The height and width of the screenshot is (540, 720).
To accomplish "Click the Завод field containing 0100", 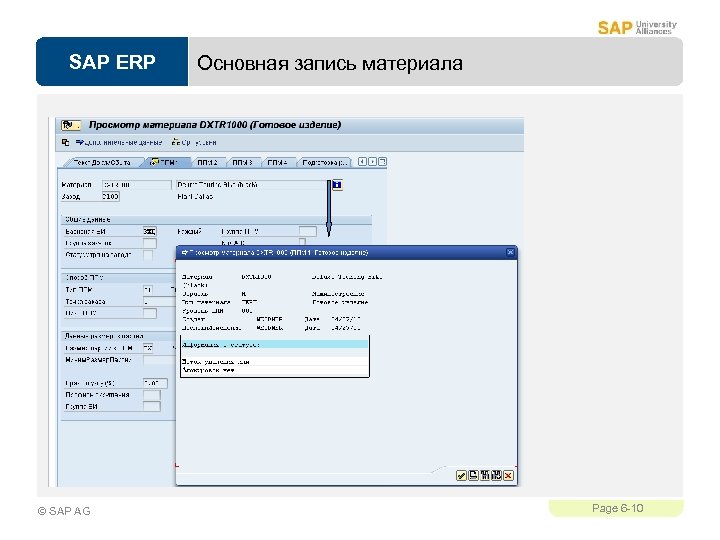I will [x=110, y=196].
